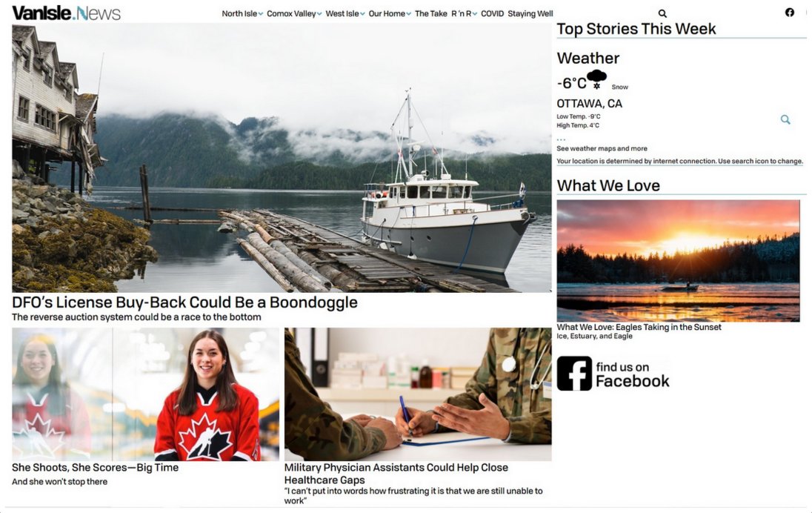Go to the COVID section
This screenshot has height=513, width=812.
click(x=492, y=13)
